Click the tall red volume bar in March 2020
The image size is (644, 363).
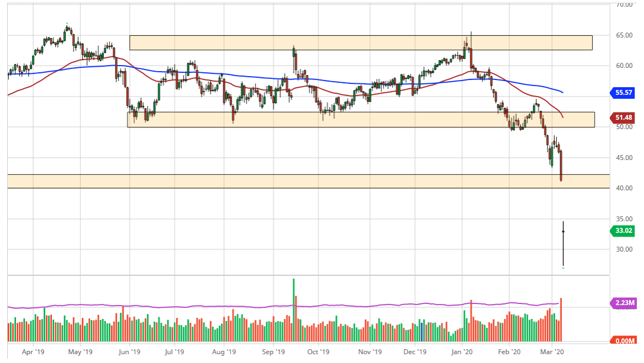561,320
